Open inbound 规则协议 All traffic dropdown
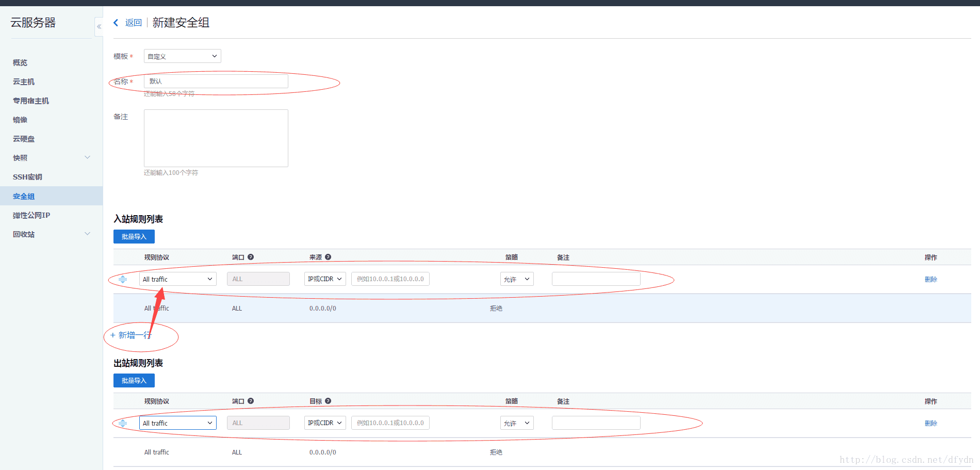The image size is (980, 470). coord(178,279)
